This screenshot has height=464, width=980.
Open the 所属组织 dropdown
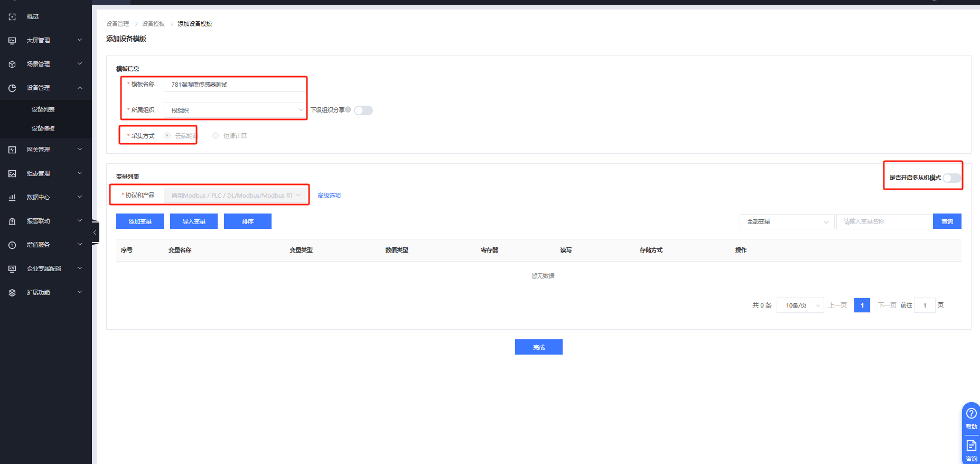pyautogui.click(x=235, y=110)
